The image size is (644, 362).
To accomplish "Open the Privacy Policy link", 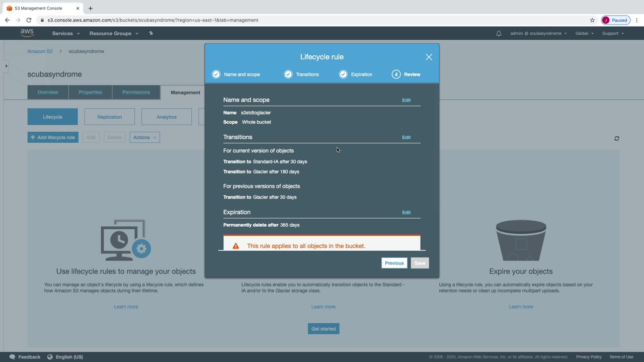I will pos(589,357).
